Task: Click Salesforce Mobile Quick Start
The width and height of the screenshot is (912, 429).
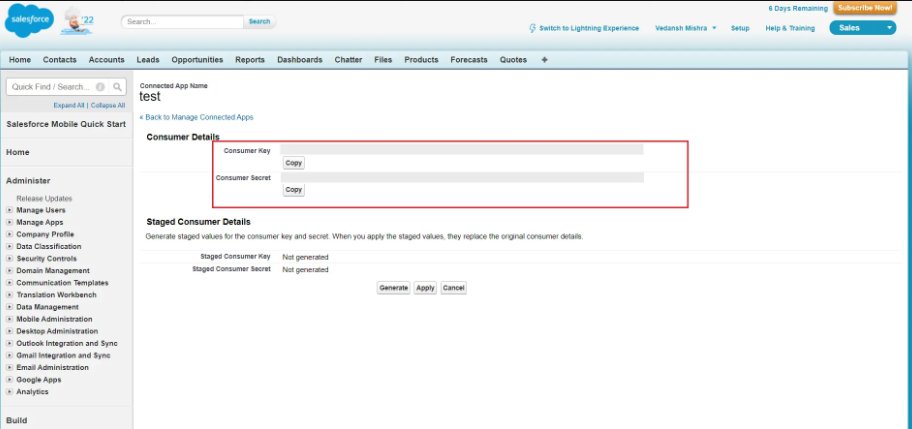Action: point(66,124)
